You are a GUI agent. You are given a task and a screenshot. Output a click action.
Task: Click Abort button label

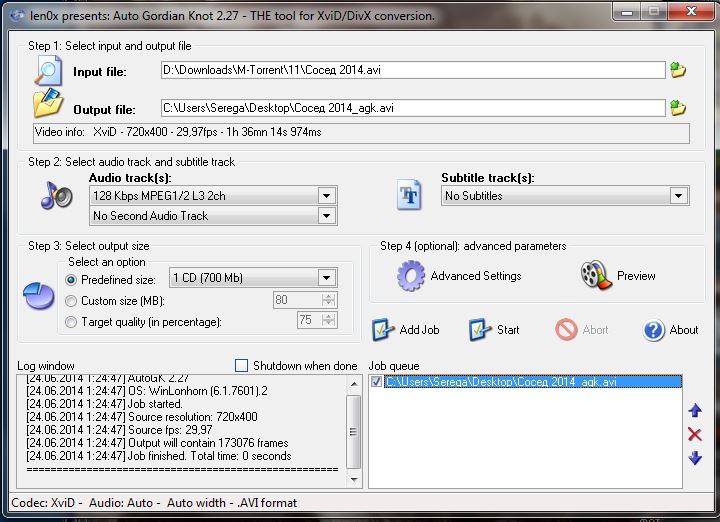coord(596,330)
